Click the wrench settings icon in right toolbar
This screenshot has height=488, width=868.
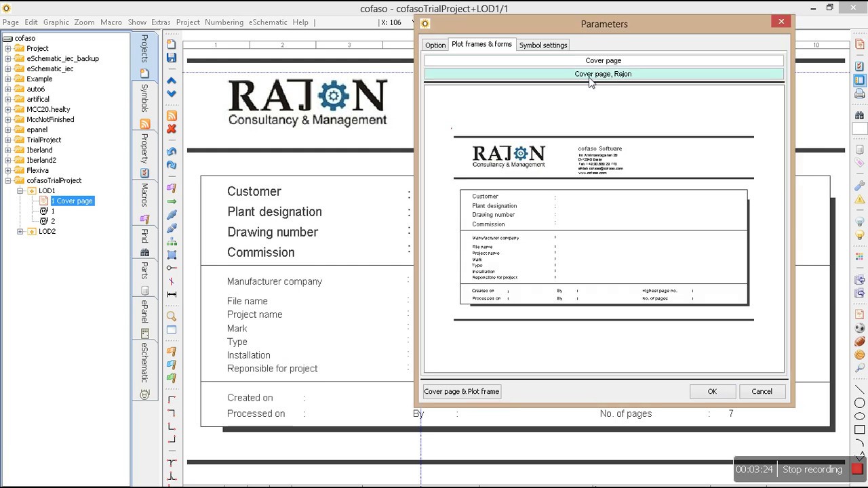[860, 185]
